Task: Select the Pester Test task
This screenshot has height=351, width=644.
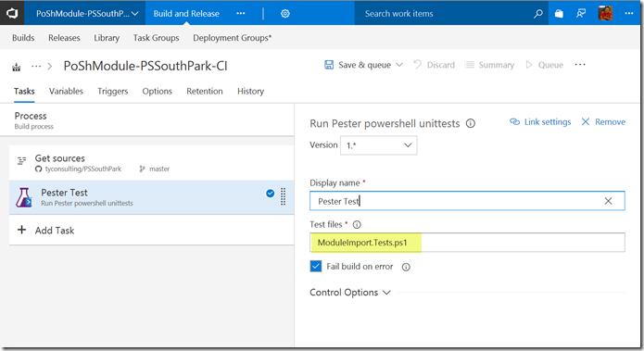Action: 152,197
